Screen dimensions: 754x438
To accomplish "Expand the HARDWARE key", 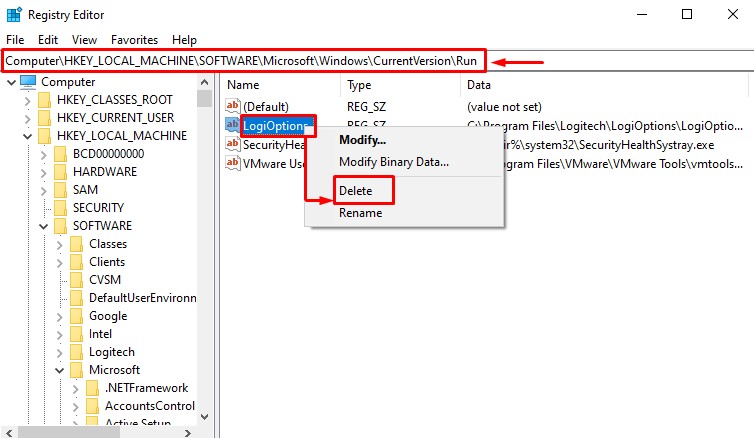I will pyautogui.click(x=44, y=173).
